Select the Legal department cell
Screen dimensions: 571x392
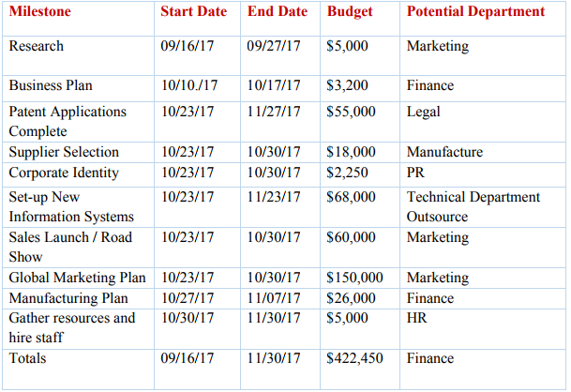(424, 112)
